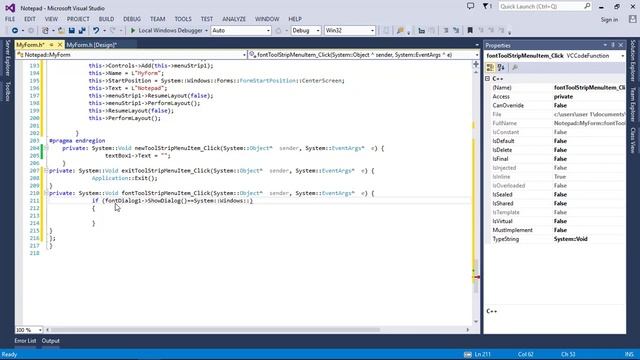Click the Sign in link
The image size is (640, 360).
pyautogui.click(x=609, y=20)
